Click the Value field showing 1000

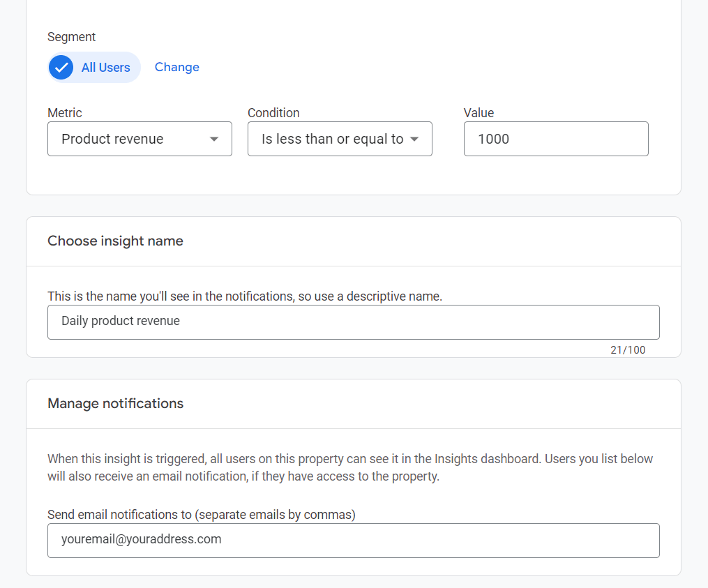point(556,139)
